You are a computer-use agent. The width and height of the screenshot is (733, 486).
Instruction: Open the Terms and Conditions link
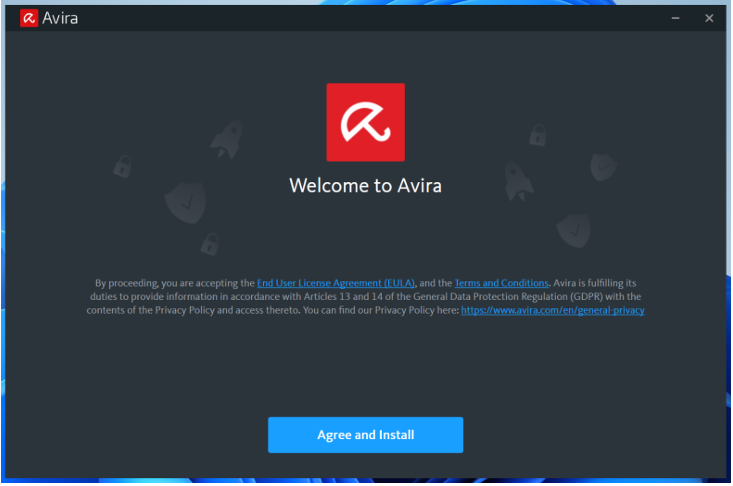(501, 283)
